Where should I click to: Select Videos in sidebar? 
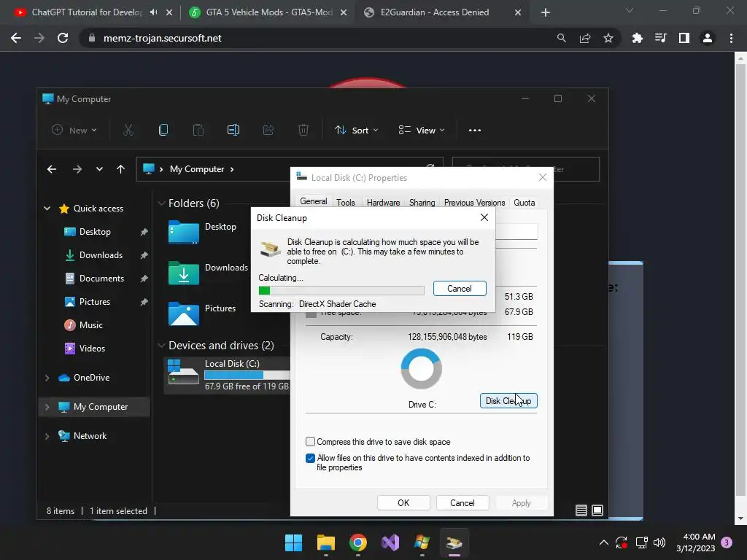(92, 349)
